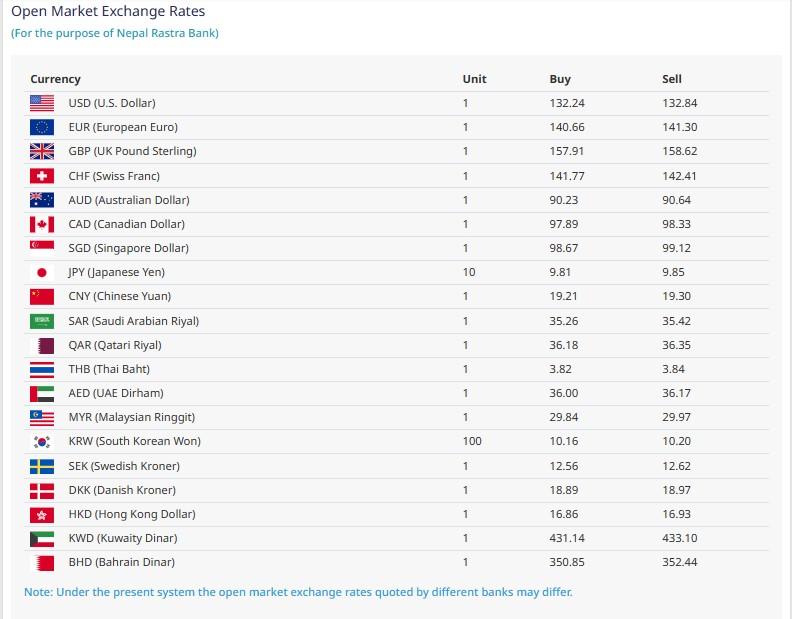Click the Saudi Arabian Riyal flag icon
This screenshot has width=792, height=619.
(x=42, y=321)
